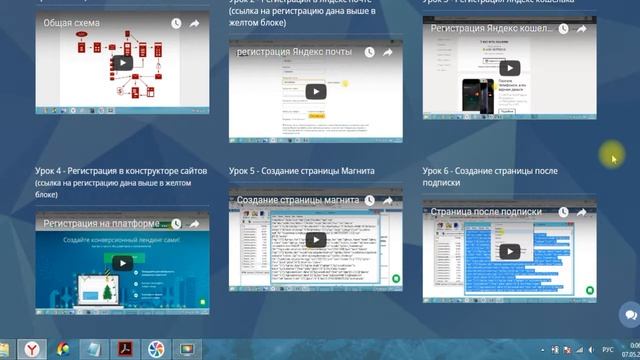Share the 'Общая схема' video

(194, 24)
